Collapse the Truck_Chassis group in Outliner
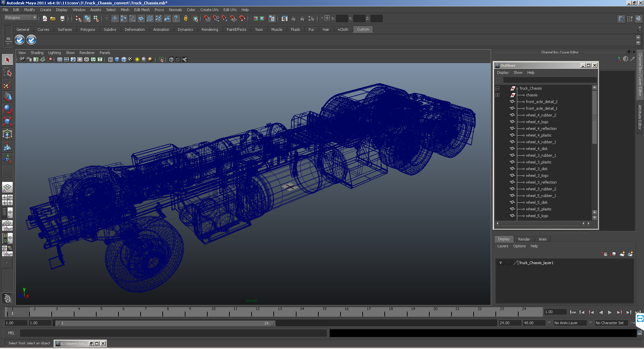Image resolution: width=644 pixels, height=349 pixels. tap(498, 89)
